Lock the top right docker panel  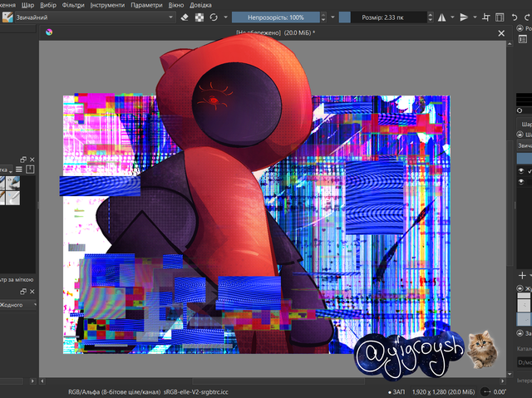520,28
